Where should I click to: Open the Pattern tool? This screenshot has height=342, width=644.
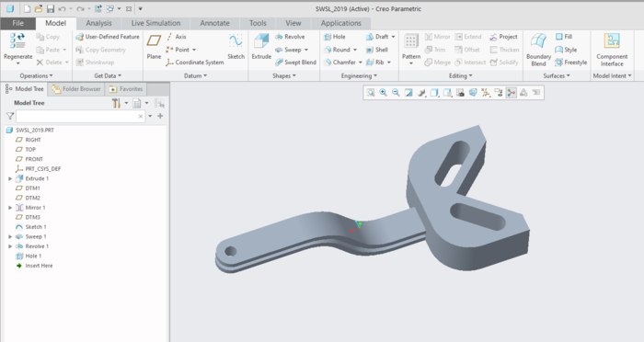pyautogui.click(x=411, y=50)
